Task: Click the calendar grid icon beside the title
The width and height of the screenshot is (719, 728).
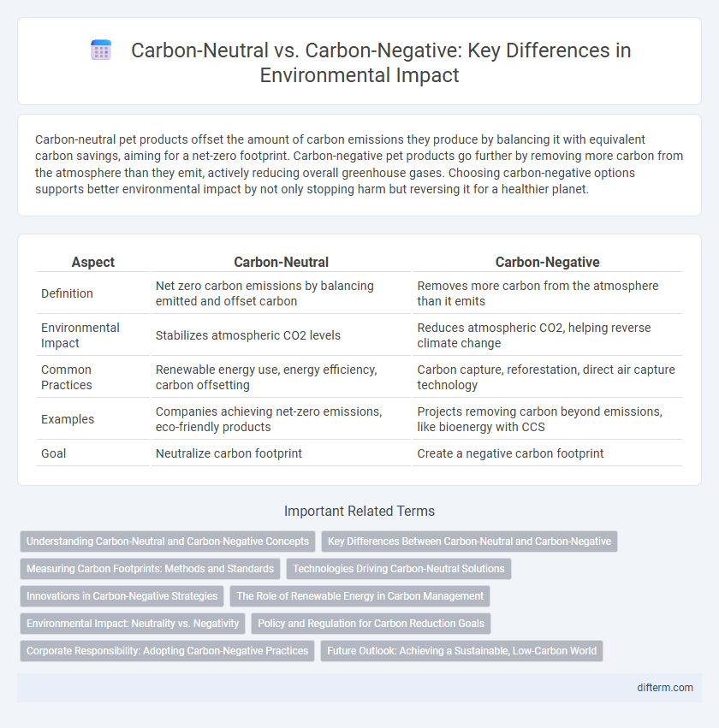Action: click(x=101, y=50)
